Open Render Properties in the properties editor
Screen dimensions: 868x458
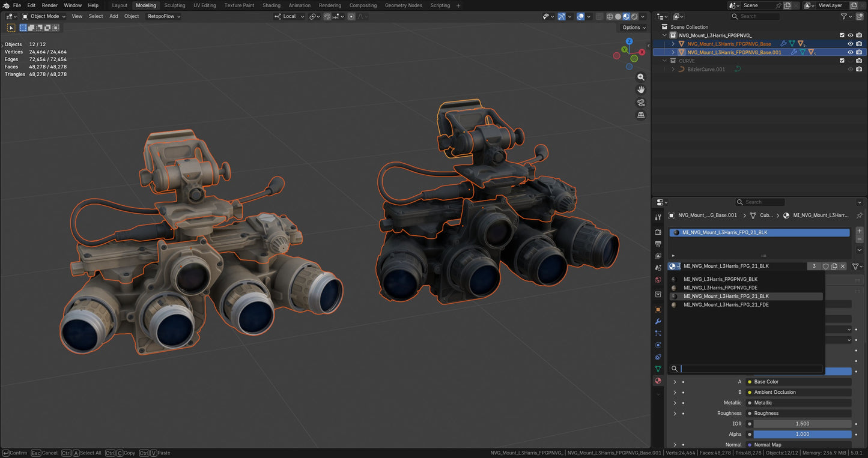pyautogui.click(x=658, y=232)
